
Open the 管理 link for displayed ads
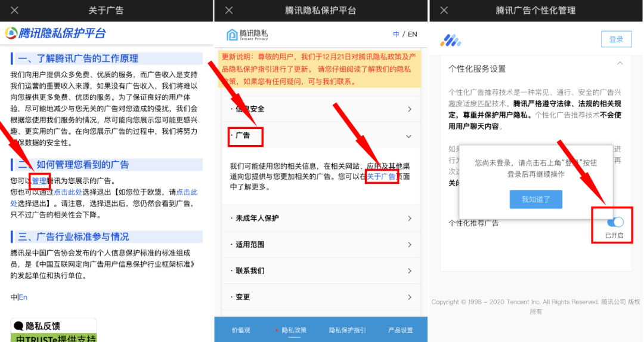(39, 181)
